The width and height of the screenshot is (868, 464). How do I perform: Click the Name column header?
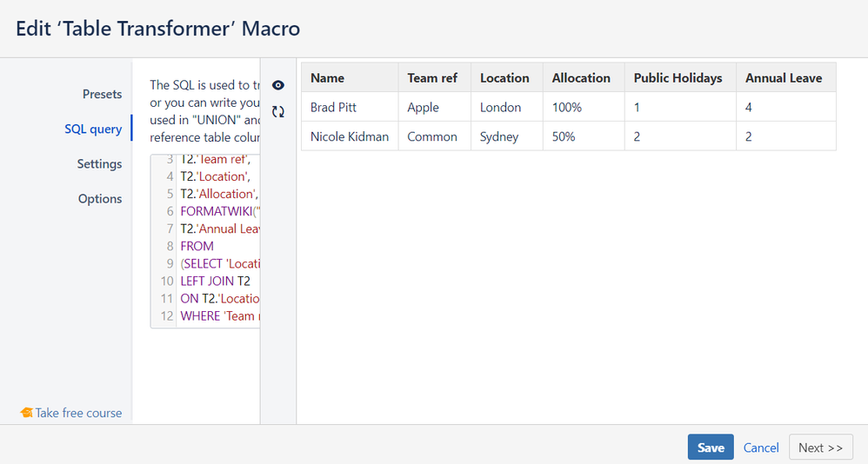click(327, 77)
